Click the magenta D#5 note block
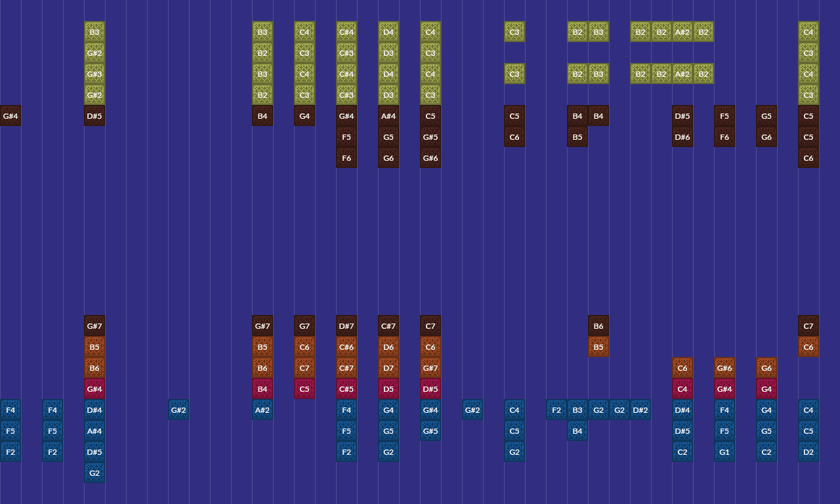840x504 pixels. [430, 389]
